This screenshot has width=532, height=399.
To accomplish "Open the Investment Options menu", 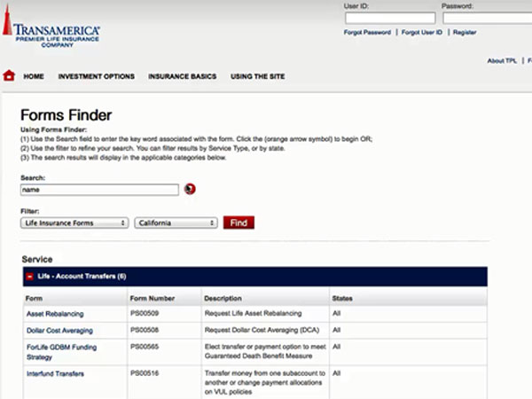I will tap(97, 77).
